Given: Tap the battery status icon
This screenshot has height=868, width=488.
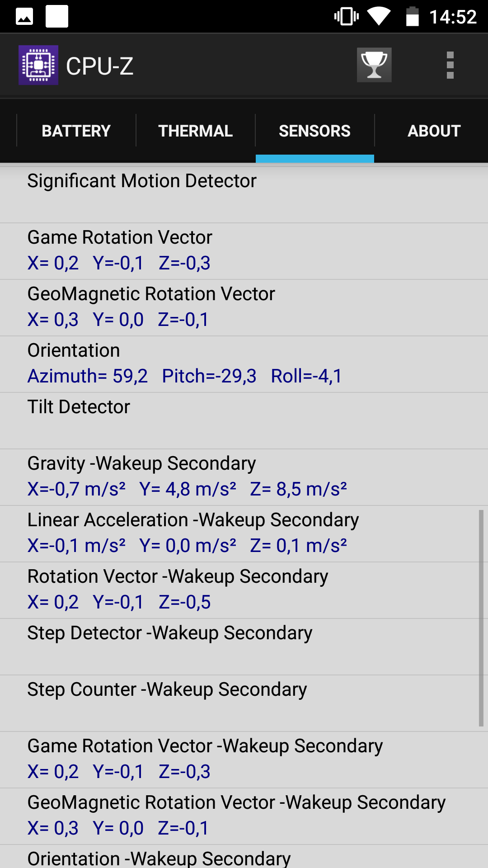Looking at the screenshot, I should (x=412, y=16).
